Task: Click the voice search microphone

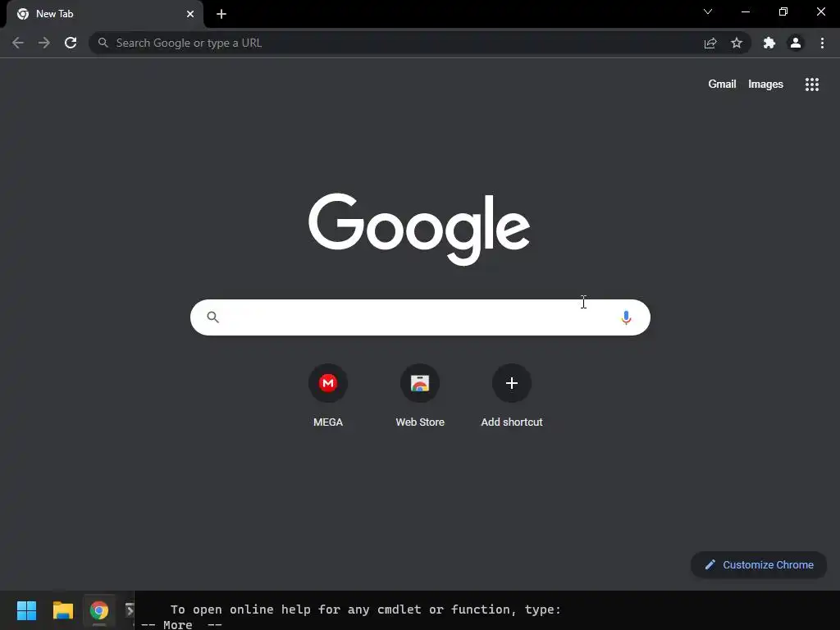Action: click(x=626, y=317)
